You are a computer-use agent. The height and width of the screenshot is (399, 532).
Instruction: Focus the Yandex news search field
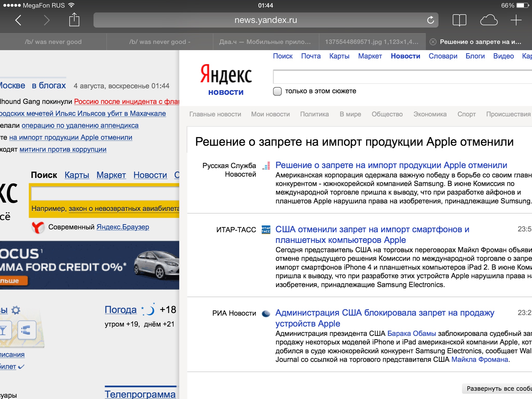402,77
